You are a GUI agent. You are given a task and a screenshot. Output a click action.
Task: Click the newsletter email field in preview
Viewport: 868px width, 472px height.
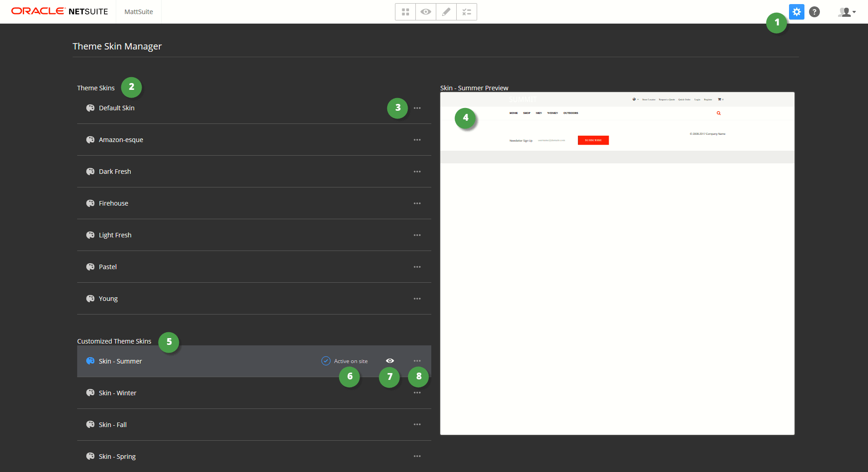pos(556,140)
